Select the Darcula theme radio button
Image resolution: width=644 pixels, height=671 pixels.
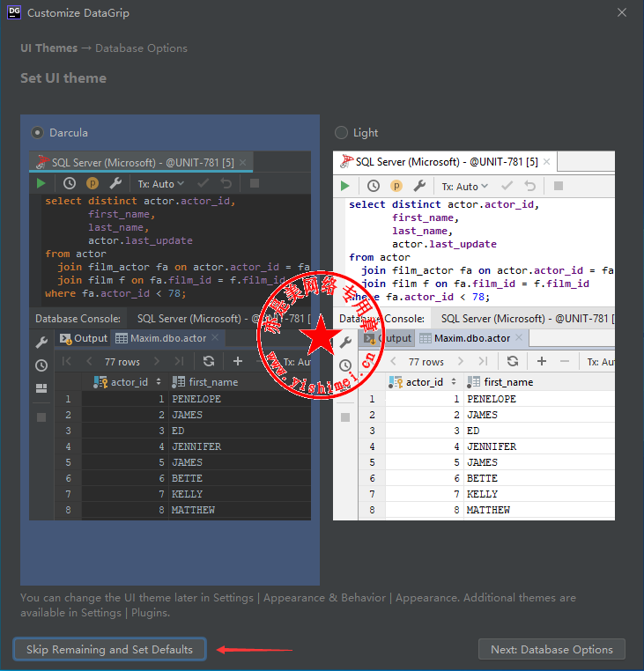37,133
